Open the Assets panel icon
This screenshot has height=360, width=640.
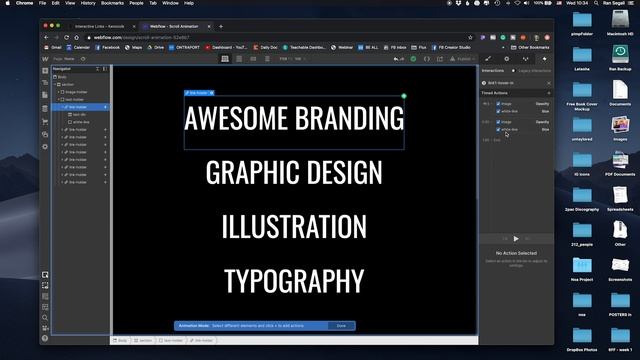click(x=45, y=134)
